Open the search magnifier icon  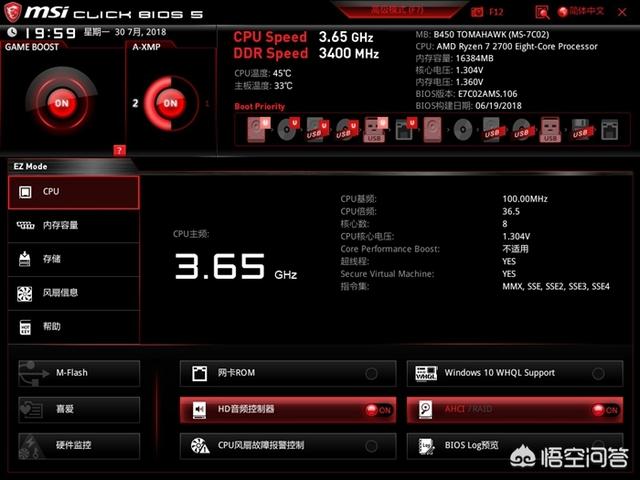click(542, 12)
